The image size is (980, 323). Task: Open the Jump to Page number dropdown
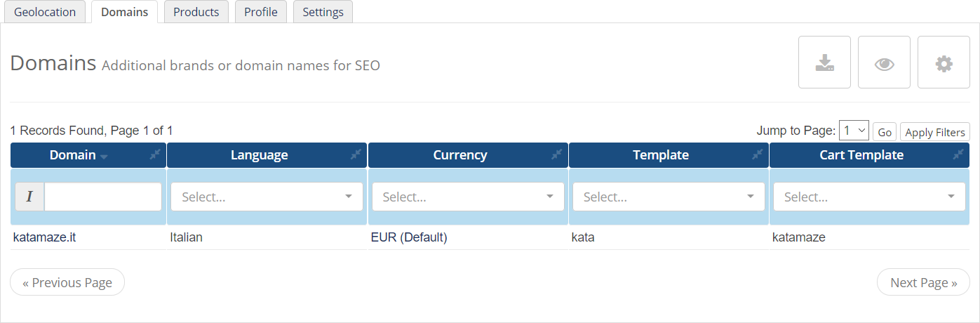(x=854, y=131)
